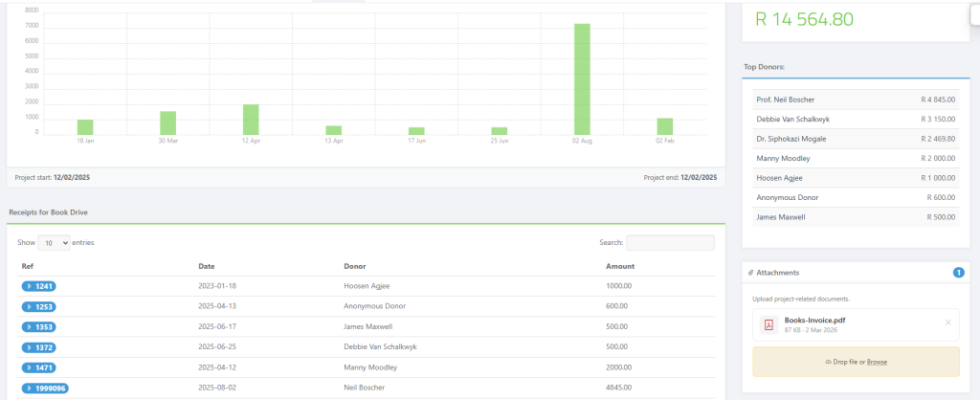This screenshot has width=980, height=400.
Task: Click the attachments count badge
Action: click(x=958, y=273)
